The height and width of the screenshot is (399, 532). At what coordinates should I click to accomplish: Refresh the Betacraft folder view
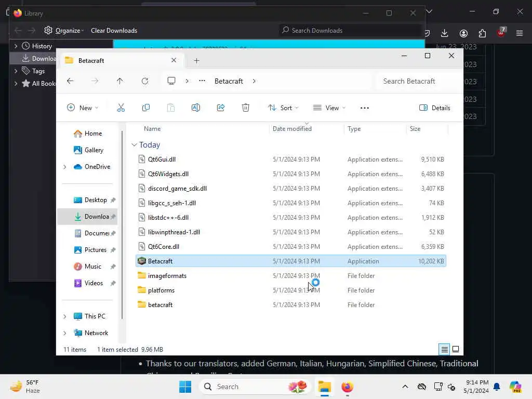[x=145, y=81]
